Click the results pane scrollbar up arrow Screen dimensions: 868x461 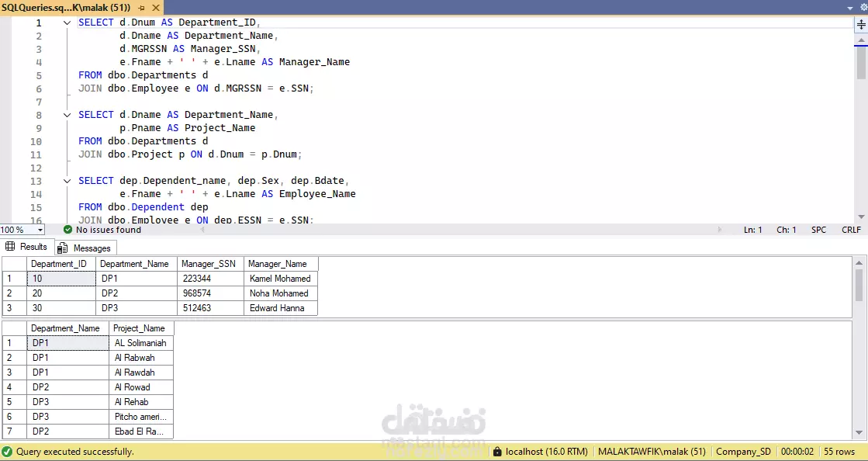[x=859, y=262]
